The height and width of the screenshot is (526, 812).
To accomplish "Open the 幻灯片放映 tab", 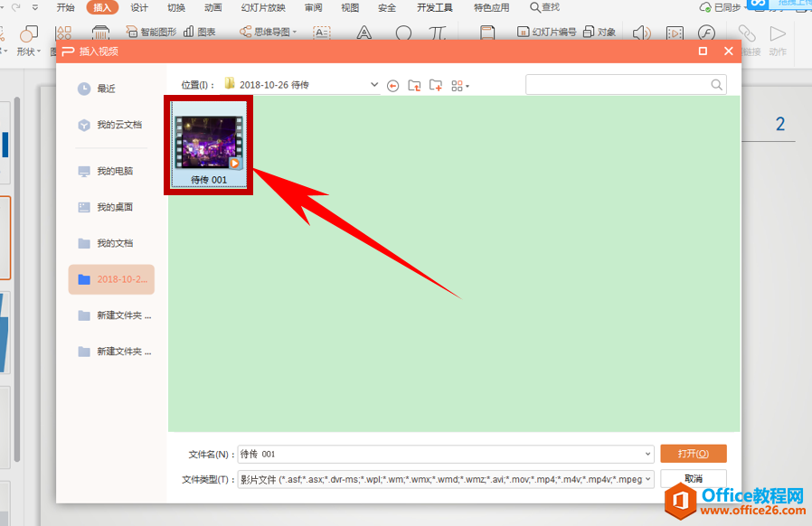I will point(263,7).
